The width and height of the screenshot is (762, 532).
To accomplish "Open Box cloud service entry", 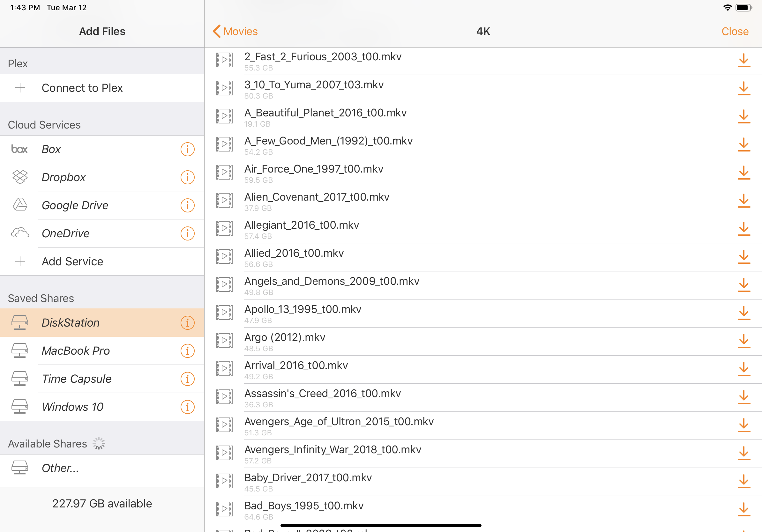I will pos(51,149).
